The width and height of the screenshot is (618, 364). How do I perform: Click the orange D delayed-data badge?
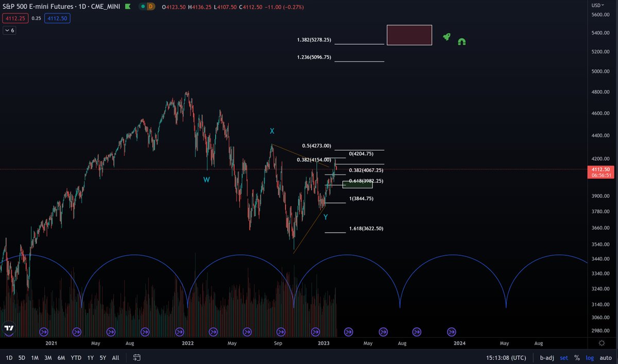150,7
